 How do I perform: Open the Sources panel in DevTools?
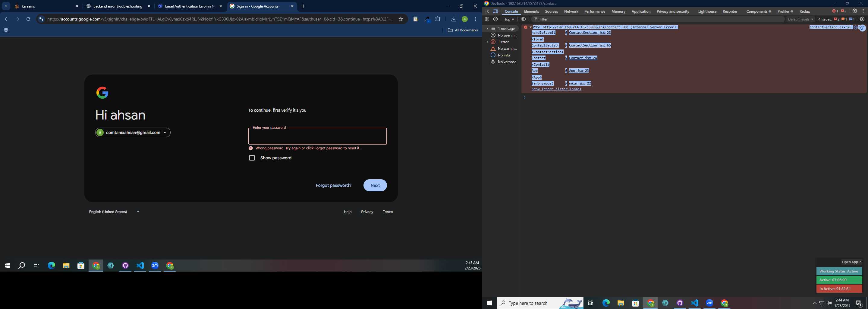(x=551, y=11)
